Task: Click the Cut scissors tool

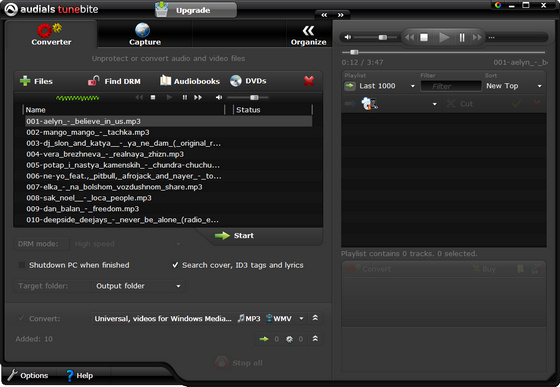Action: pyautogui.click(x=460, y=104)
